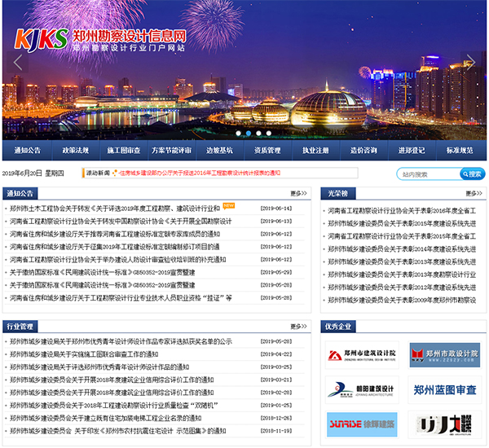Expand 更多 in the 光荣榜 section
The height and width of the screenshot is (448, 489).
(474, 194)
